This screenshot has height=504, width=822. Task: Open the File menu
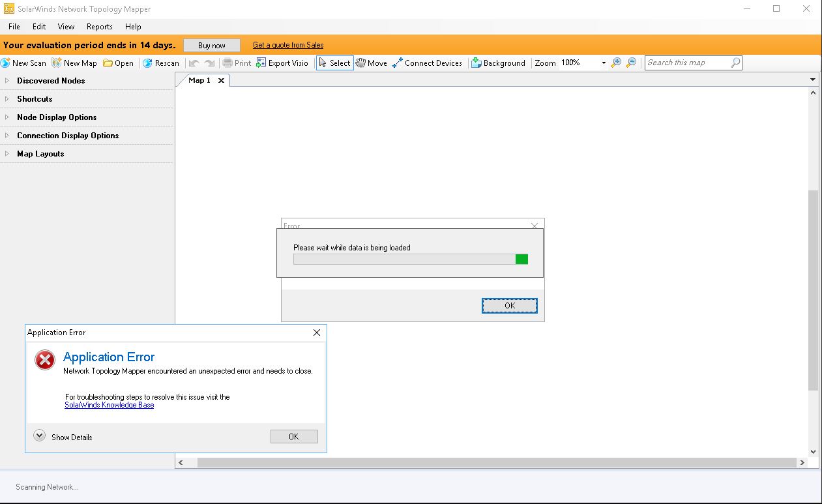click(14, 27)
